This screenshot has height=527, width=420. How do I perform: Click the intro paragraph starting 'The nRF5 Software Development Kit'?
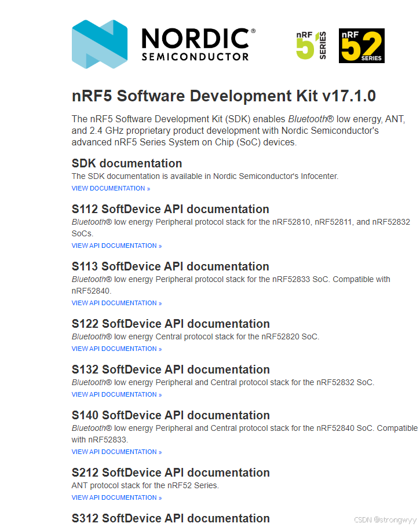[239, 131]
